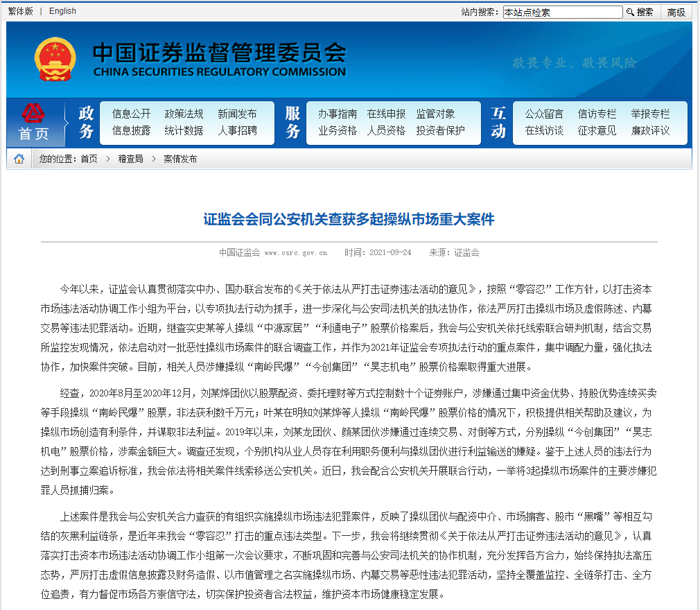Click 稽查局 in breadcrumb
The height and width of the screenshot is (610, 700).
(x=130, y=159)
